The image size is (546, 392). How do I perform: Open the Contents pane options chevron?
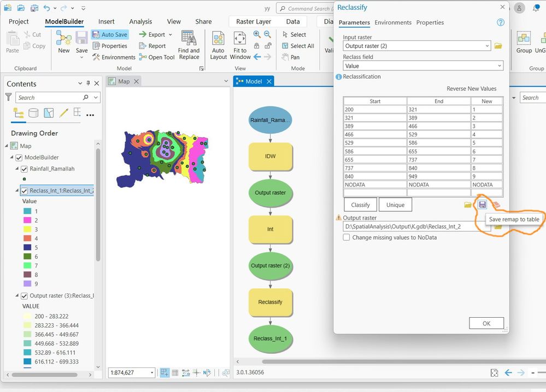click(x=80, y=84)
